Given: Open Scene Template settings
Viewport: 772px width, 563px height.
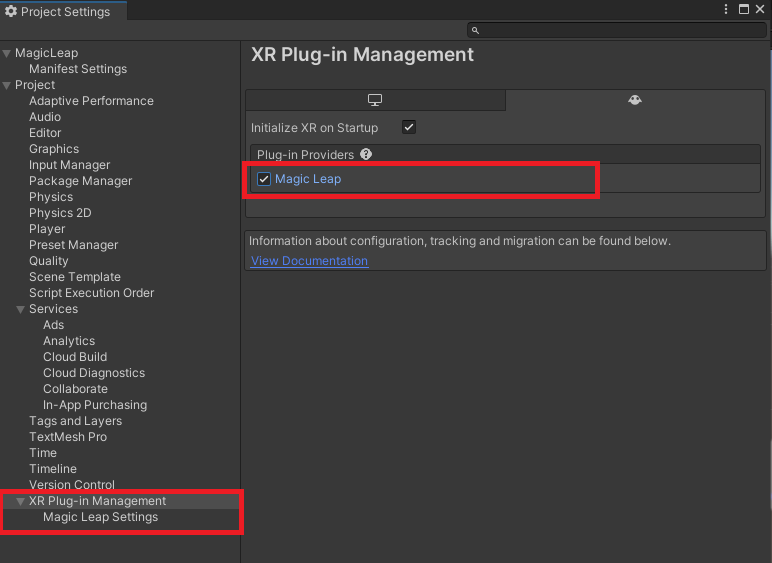Looking at the screenshot, I should pyautogui.click(x=74, y=277).
